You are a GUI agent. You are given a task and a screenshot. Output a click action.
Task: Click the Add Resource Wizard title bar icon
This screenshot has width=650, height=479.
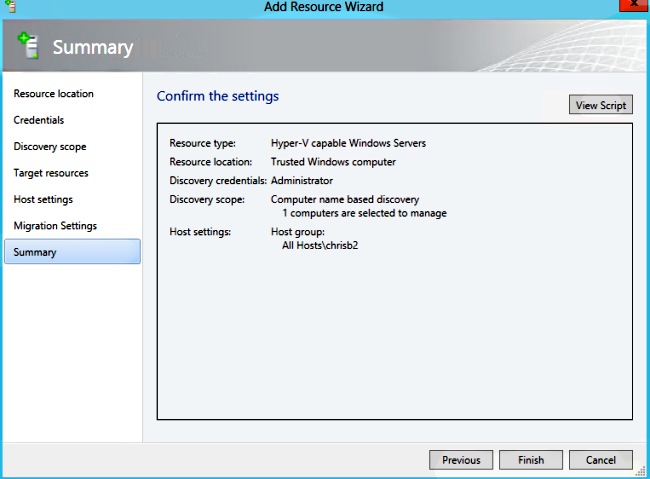click(x=11, y=6)
